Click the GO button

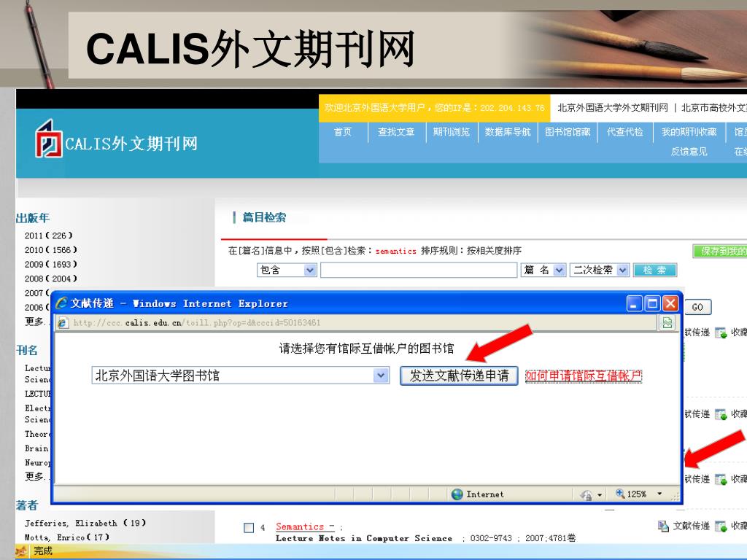[697, 307]
